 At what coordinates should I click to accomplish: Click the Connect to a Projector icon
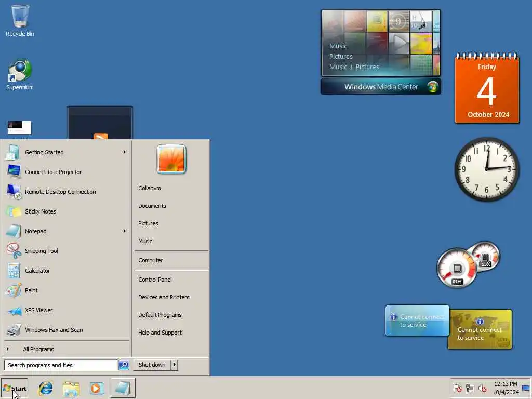click(x=14, y=172)
